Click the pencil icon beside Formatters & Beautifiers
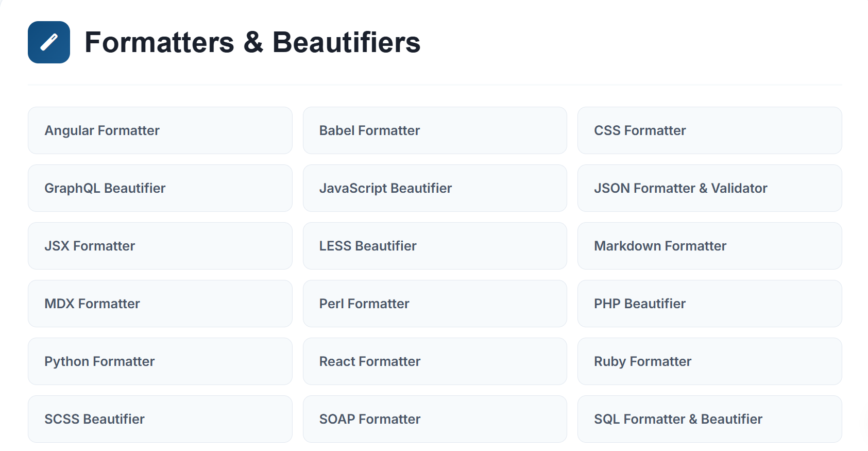Image resolution: width=868 pixels, height=451 pixels. click(x=49, y=42)
